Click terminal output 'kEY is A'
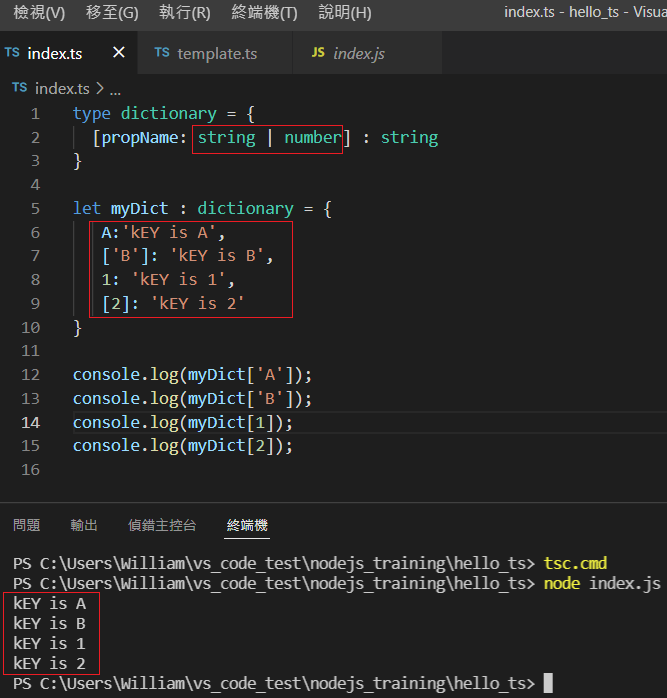 (x=49, y=604)
